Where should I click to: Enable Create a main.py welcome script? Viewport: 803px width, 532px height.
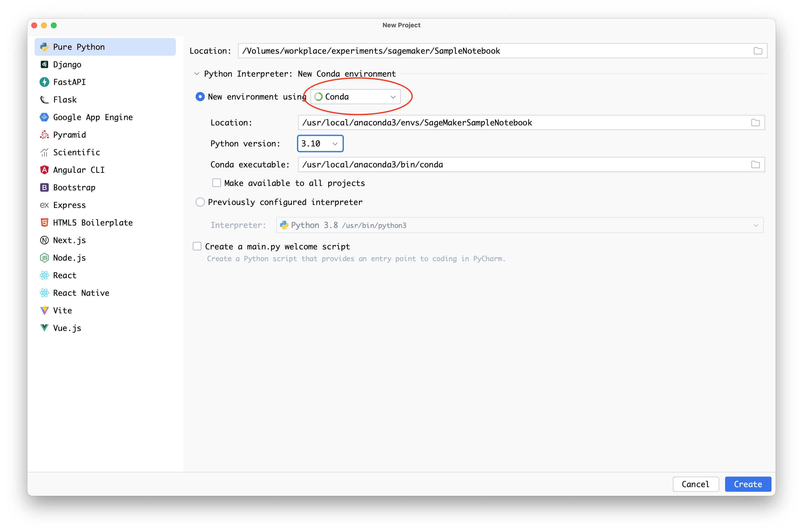tap(197, 246)
